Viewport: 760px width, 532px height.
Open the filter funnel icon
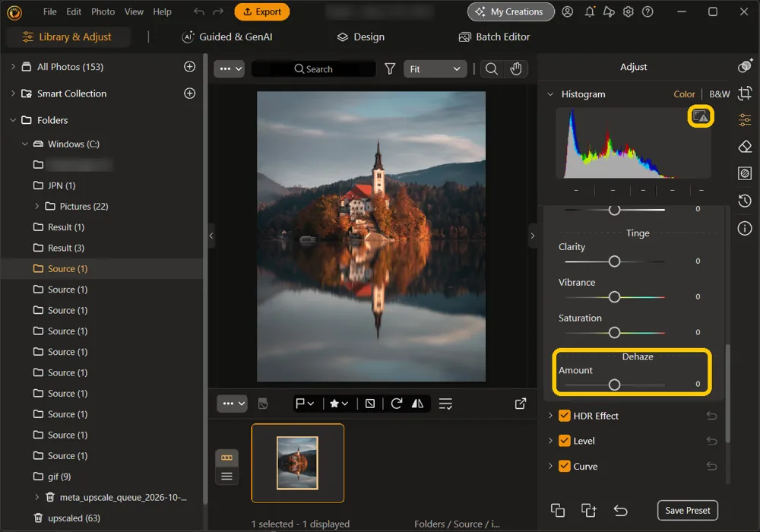(390, 69)
